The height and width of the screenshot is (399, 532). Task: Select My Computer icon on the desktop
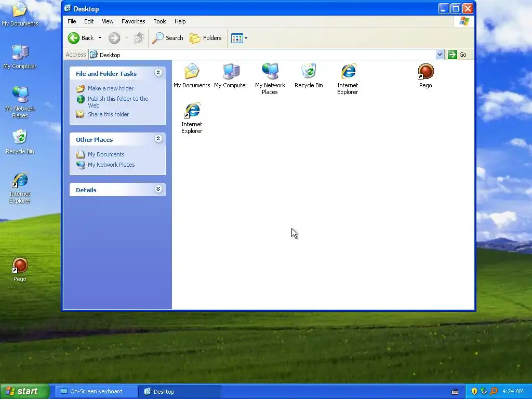20,56
